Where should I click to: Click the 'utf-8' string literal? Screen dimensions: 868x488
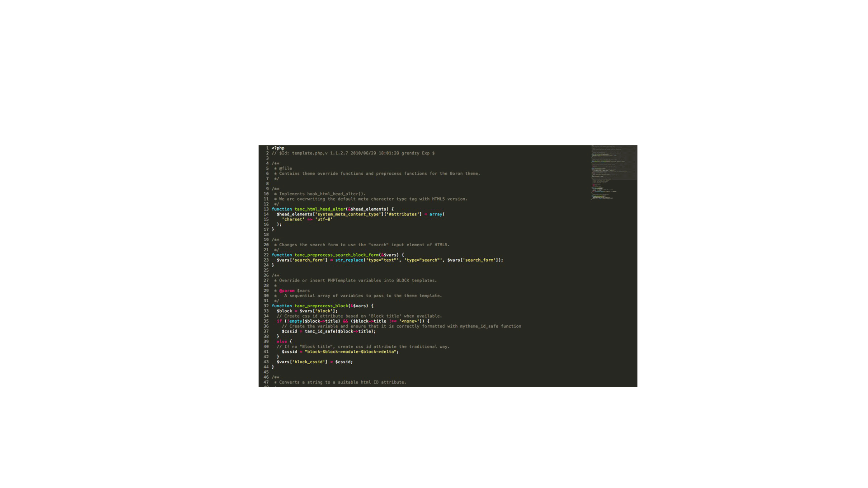click(324, 220)
